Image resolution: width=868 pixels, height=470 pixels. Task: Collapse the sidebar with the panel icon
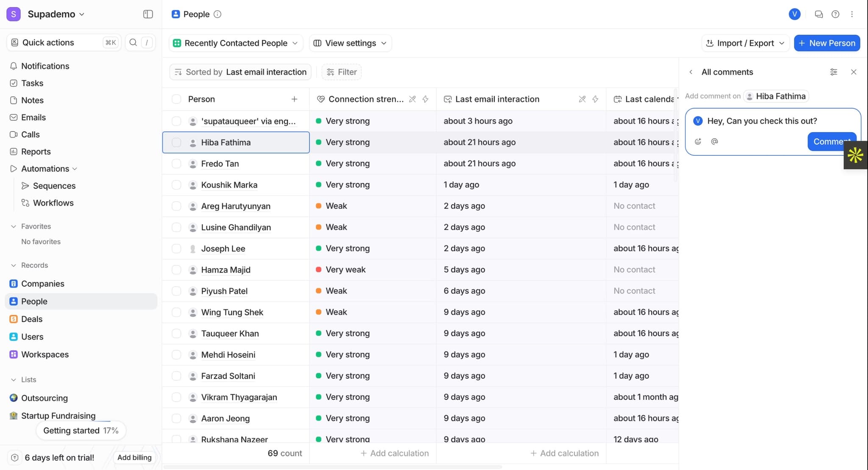tap(148, 14)
